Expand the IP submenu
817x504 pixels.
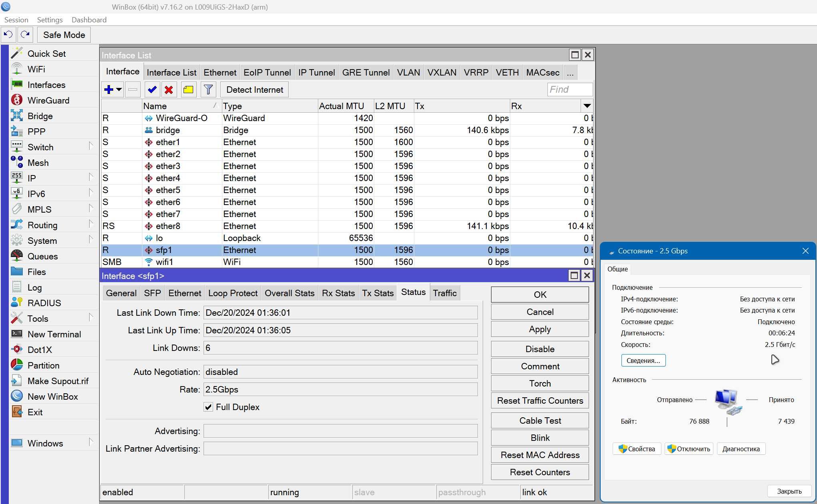[x=91, y=177]
